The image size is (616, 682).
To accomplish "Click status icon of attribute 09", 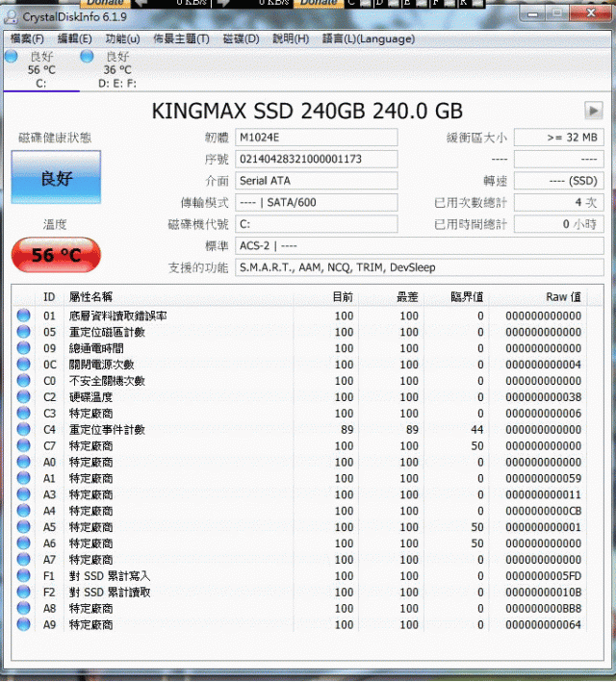I will [x=23, y=348].
